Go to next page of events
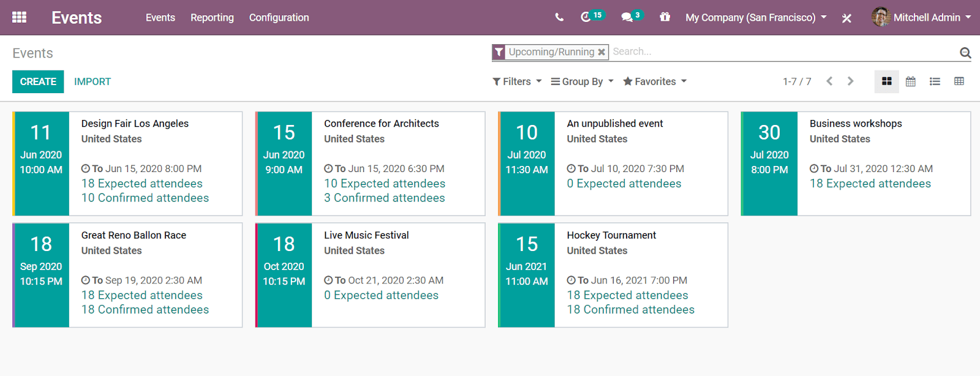This screenshot has height=376, width=980. pos(850,81)
